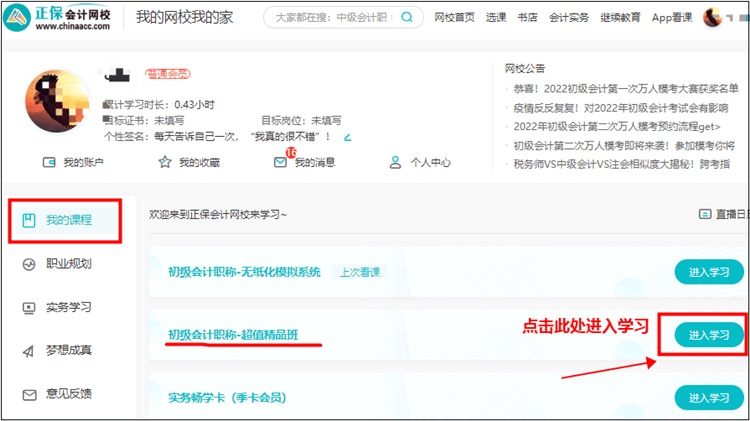
Task: Click the 普通会员 badge
Action: pyautogui.click(x=168, y=74)
